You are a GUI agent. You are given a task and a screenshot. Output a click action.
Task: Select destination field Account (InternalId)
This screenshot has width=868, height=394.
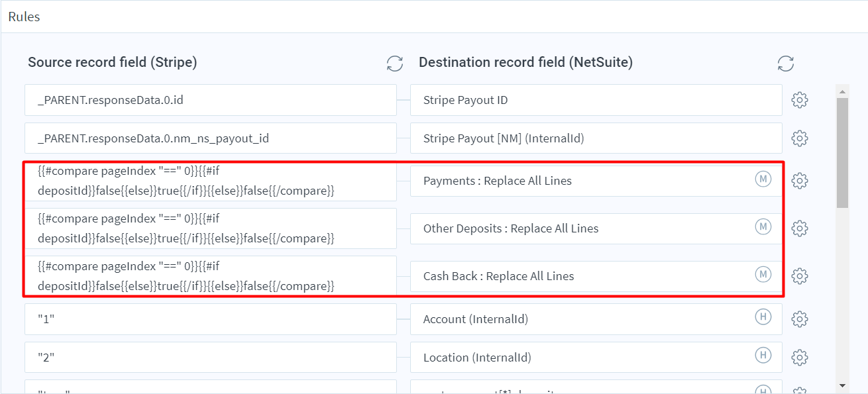596,319
